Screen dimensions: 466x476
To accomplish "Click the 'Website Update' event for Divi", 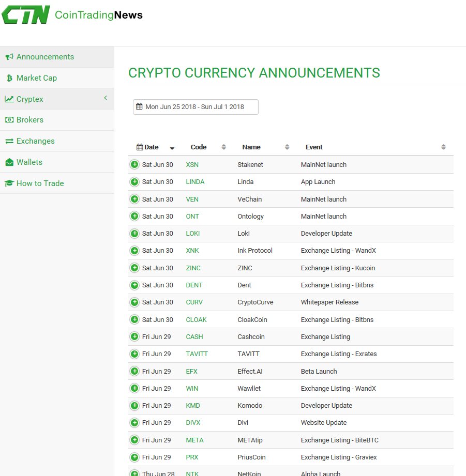I will pos(324,423).
